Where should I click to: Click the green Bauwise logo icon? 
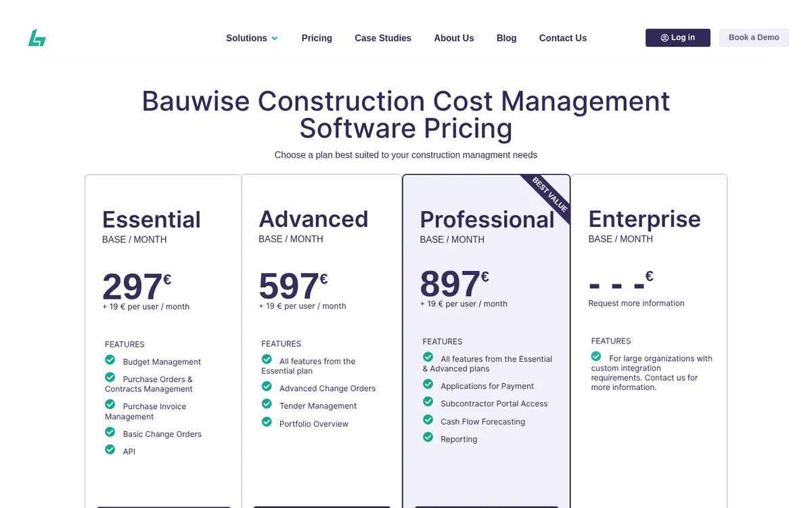(37, 38)
